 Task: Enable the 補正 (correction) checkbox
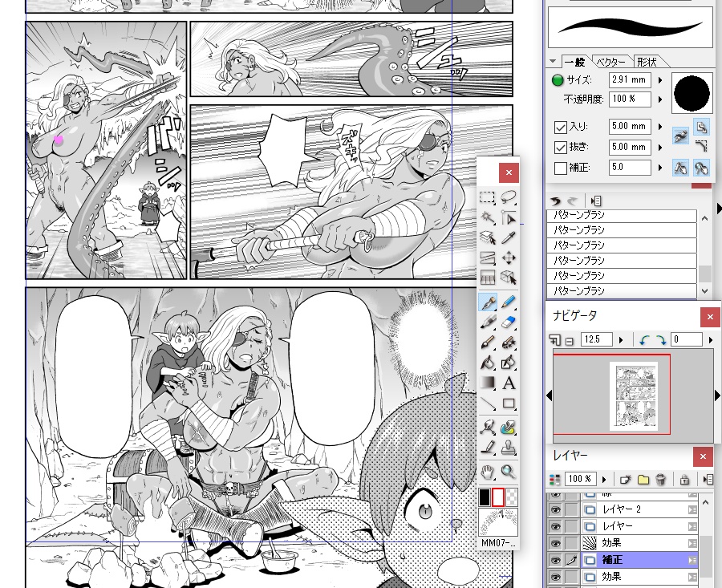[561, 168]
